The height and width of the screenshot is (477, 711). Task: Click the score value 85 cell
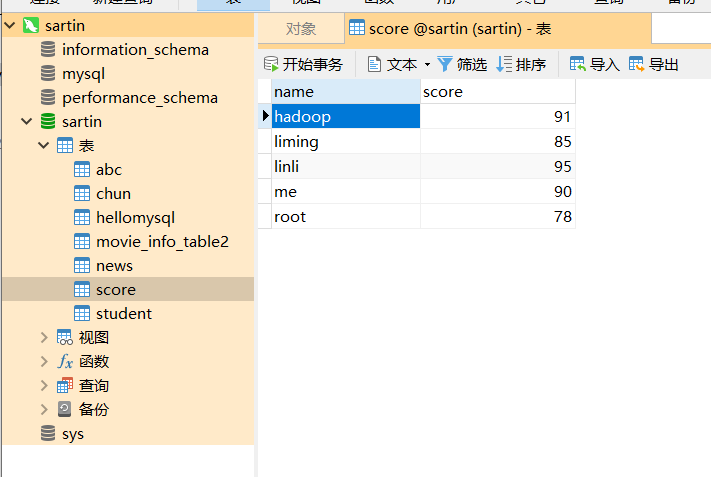498,141
